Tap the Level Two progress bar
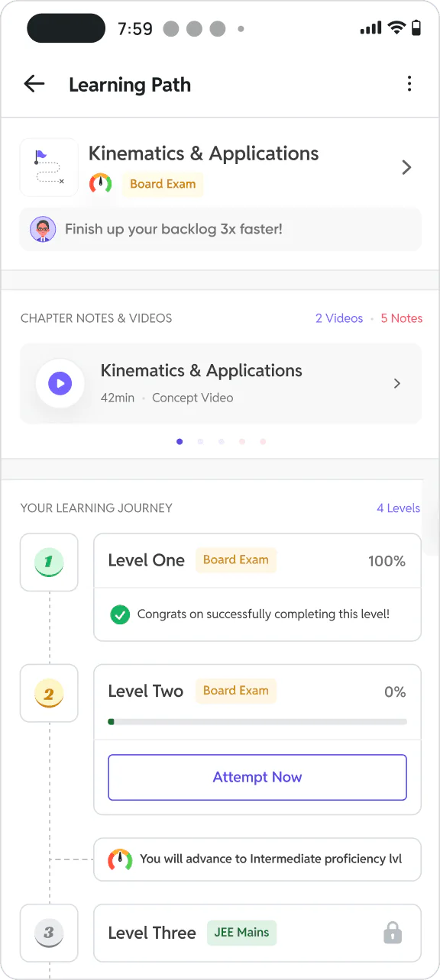The width and height of the screenshot is (440, 980). [x=257, y=721]
